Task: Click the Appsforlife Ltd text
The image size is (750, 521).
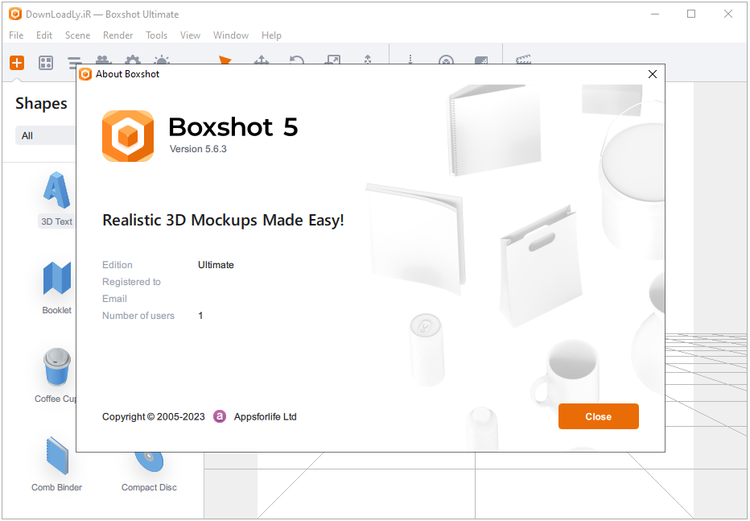Action: click(x=265, y=417)
